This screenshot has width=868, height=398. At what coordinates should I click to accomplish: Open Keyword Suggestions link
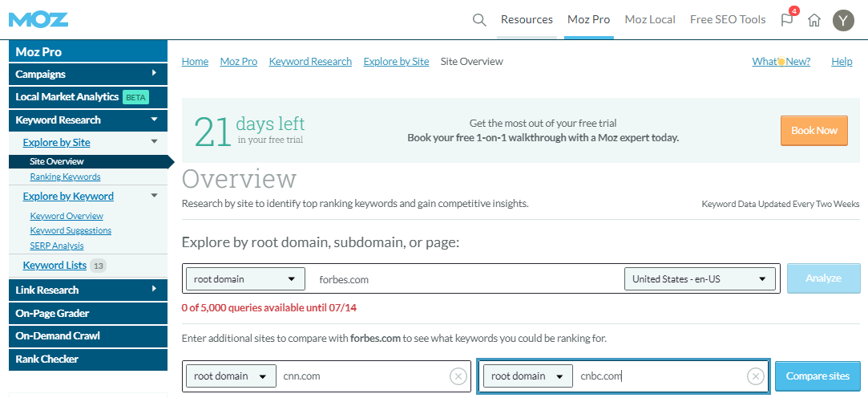71,230
